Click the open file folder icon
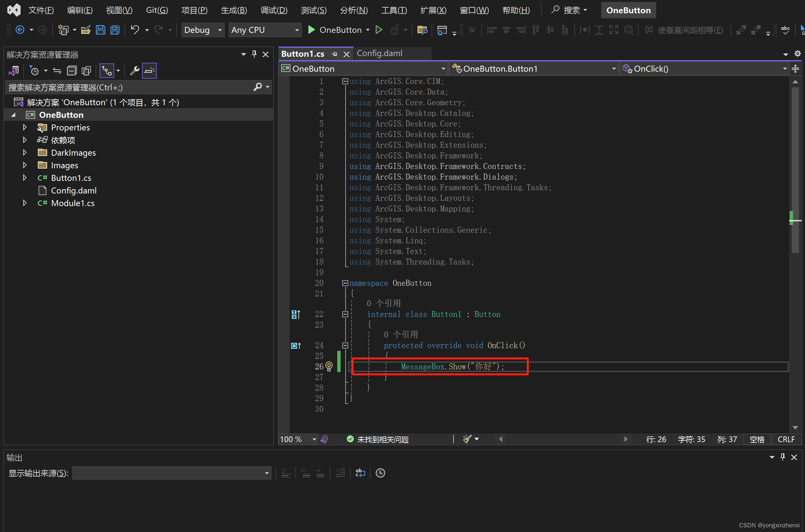The width and height of the screenshot is (805, 532). tap(86, 30)
